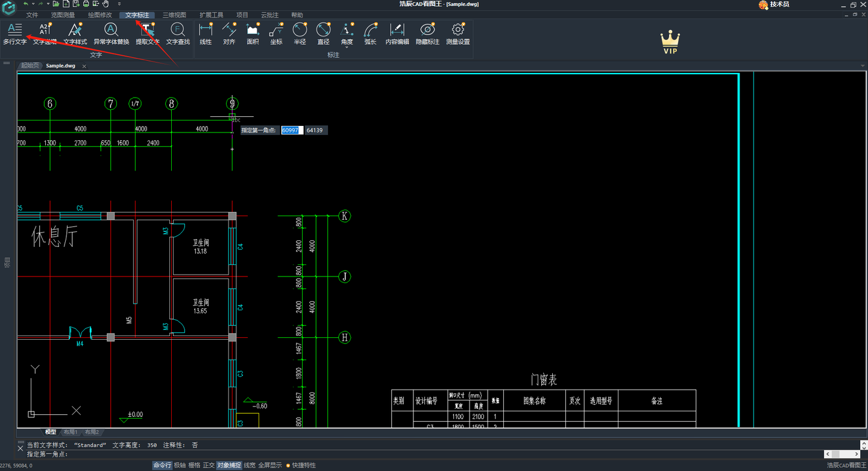This screenshot has height=471, width=868.
Task: Open 测量设置 measurement settings gear
Action: coord(458,34)
